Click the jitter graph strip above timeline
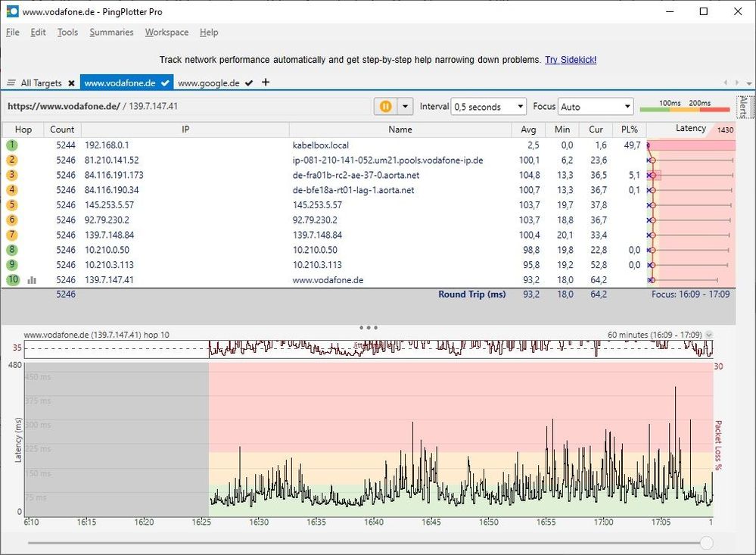Image resolution: width=756 pixels, height=555 pixels. 369,349
